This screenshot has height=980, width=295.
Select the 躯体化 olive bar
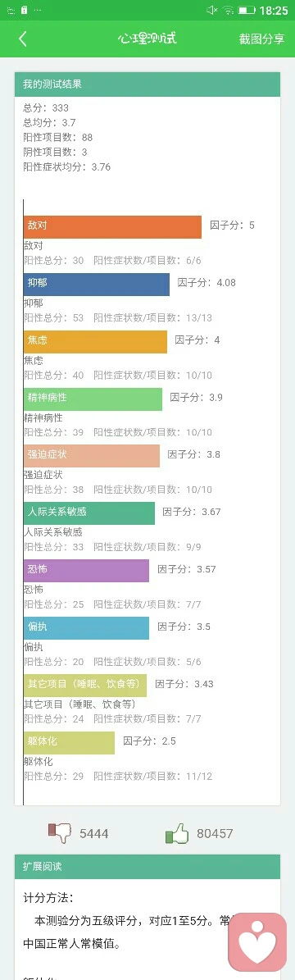click(x=69, y=742)
